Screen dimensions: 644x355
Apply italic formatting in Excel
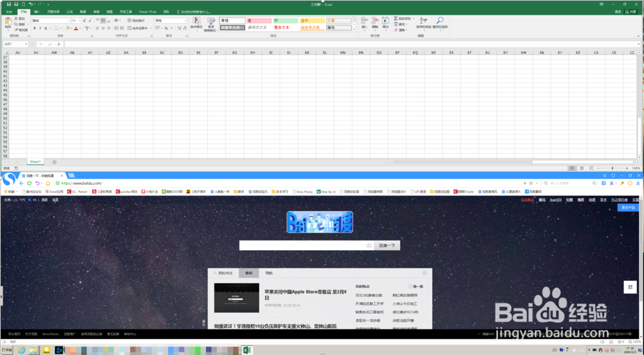pyautogui.click(x=40, y=28)
